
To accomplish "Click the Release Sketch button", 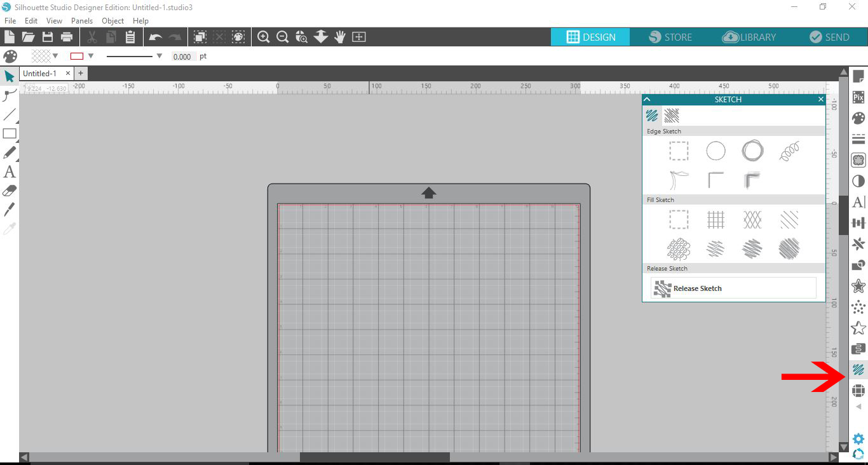I will point(733,288).
